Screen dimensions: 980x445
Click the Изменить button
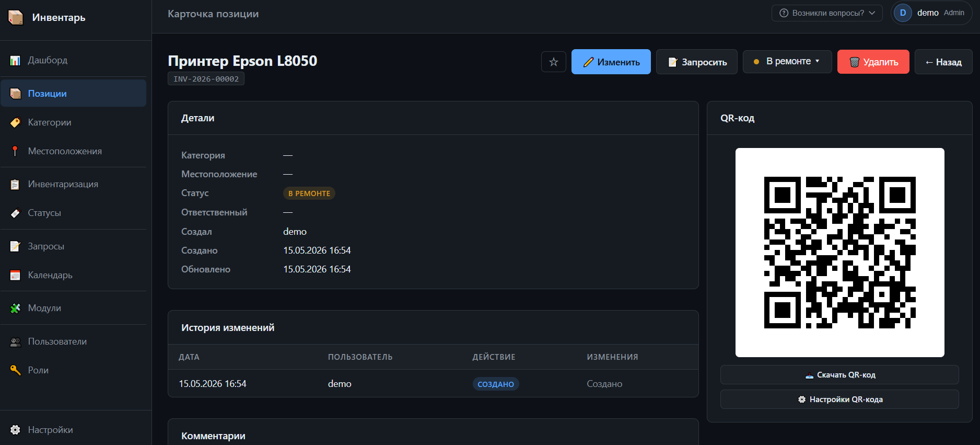coord(611,62)
